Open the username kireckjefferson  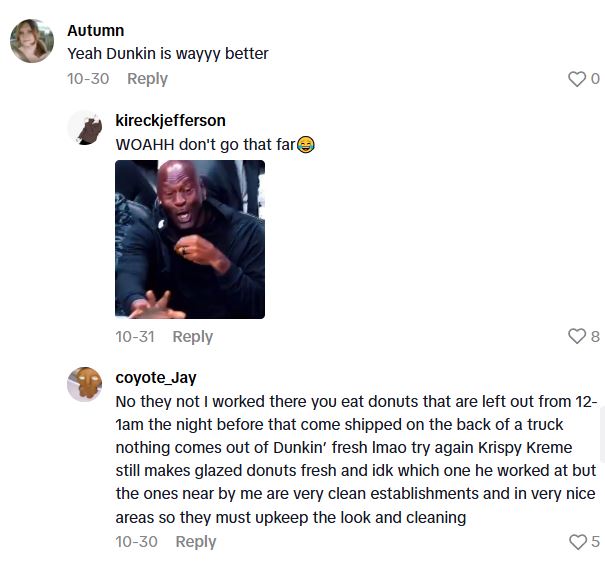[x=171, y=121]
